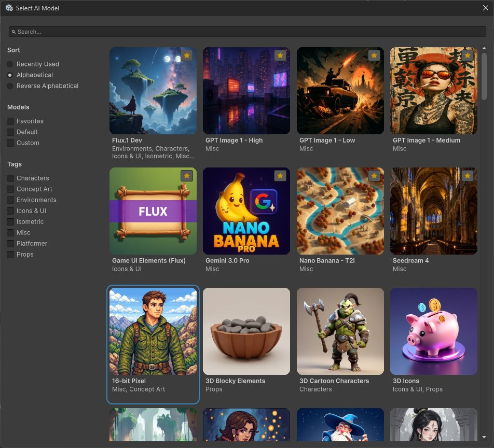The height and width of the screenshot is (448, 494).
Task: Click the scrollbar up arrow
Action: pyautogui.click(x=484, y=49)
